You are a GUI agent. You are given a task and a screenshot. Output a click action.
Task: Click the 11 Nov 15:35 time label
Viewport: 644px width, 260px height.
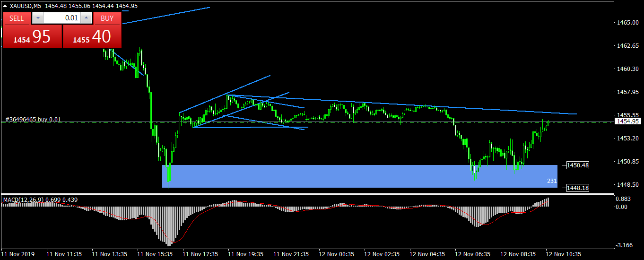click(155, 254)
